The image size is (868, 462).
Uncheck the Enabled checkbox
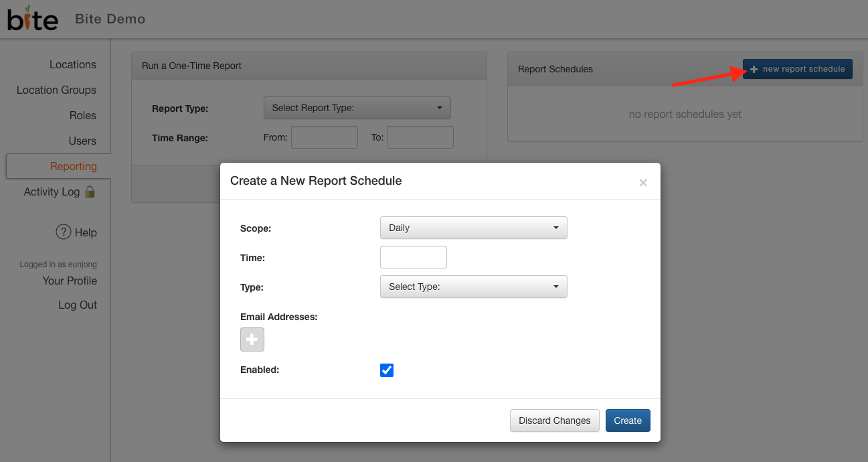(x=387, y=370)
